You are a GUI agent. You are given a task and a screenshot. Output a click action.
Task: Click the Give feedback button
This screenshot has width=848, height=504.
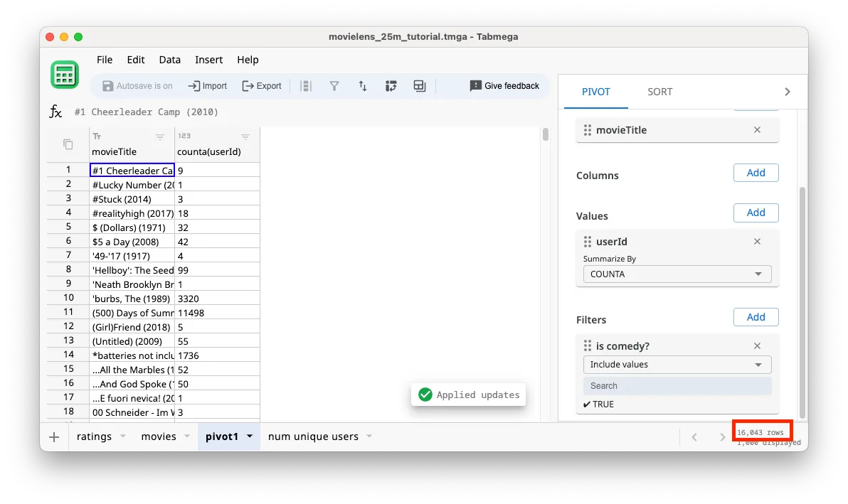[504, 85]
